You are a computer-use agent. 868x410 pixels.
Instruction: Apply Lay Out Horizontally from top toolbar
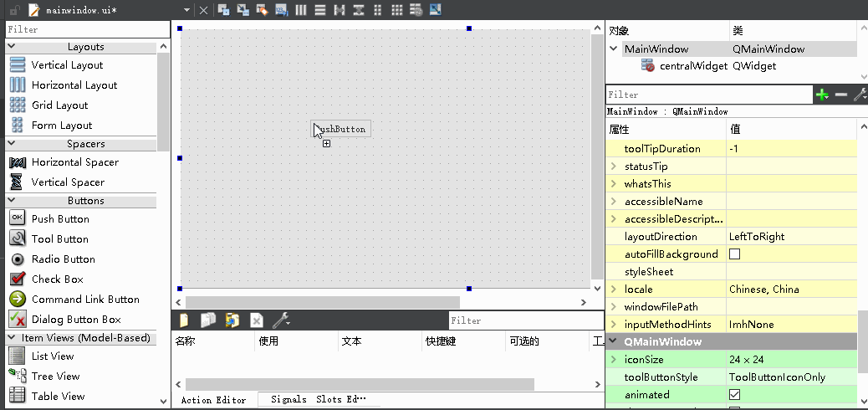click(x=300, y=9)
